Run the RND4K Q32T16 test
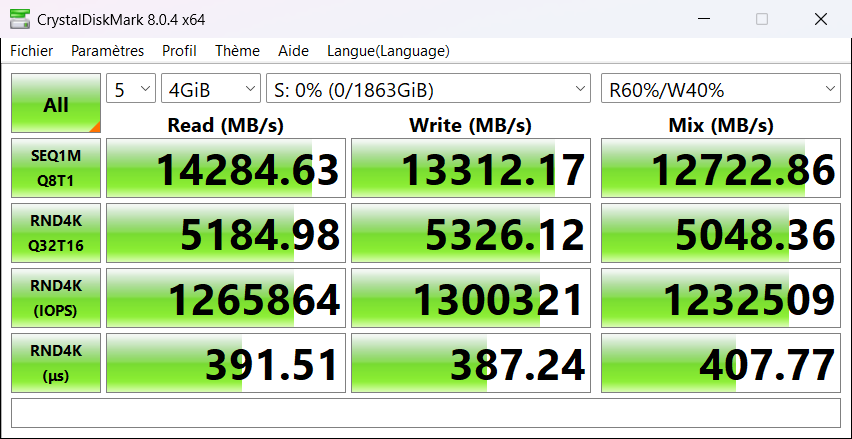The width and height of the screenshot is (852, 439). point(56,233)
